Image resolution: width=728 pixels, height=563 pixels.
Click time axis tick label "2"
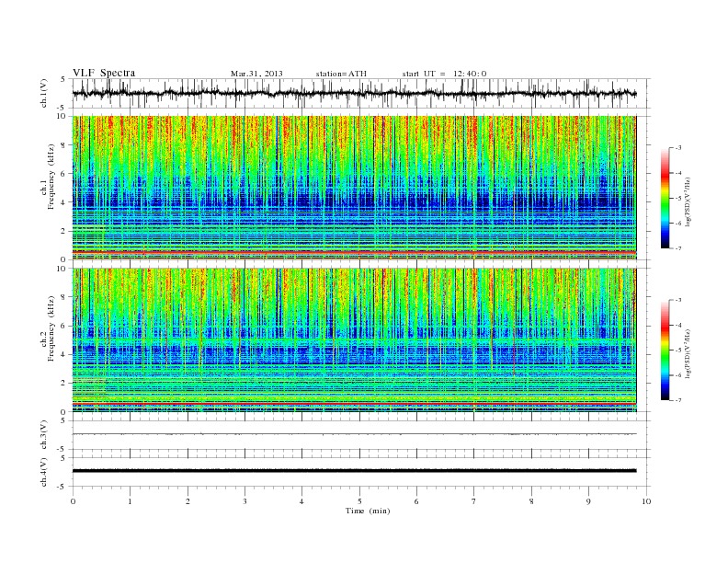click(x=188, y=501)
